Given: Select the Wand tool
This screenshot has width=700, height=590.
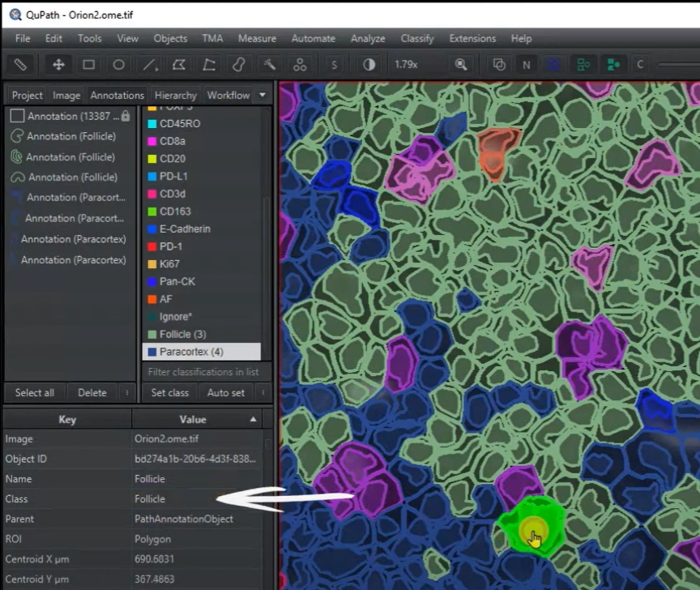Looking at the screenshot, I should click(x=269, y=64).
